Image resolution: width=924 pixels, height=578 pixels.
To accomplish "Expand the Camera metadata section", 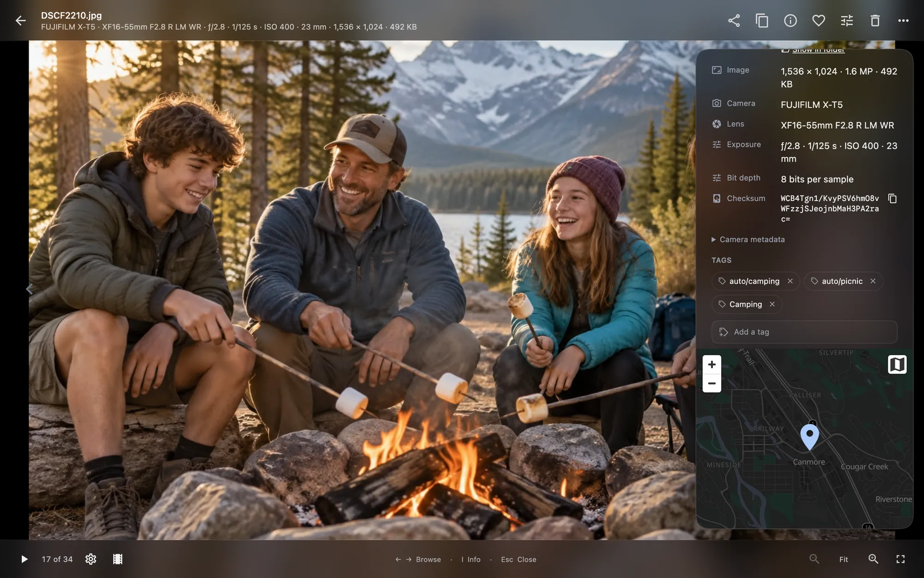I will pos(748,240).
